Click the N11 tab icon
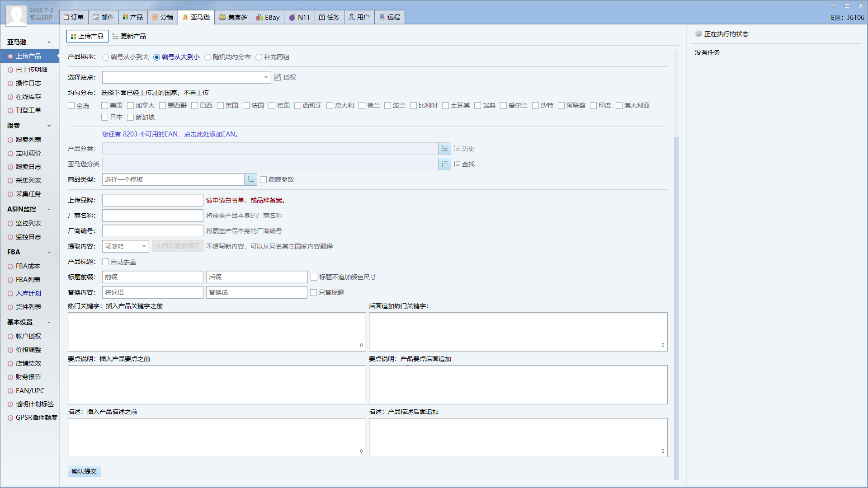Screen dimensions: 868x488 coord(292,17)
